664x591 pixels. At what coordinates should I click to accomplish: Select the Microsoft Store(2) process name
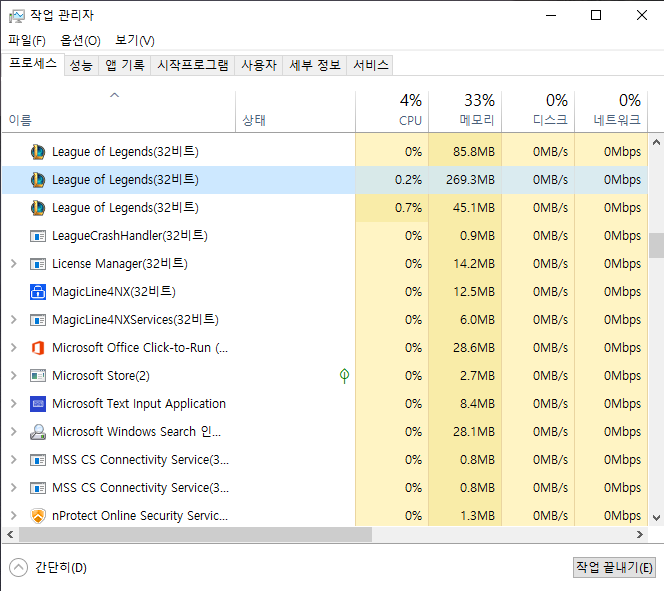[x=101, y=376]
